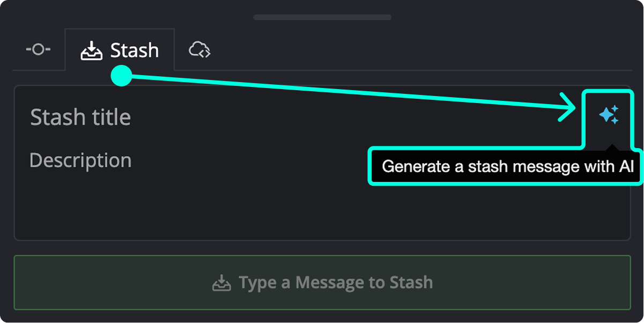
Task: Click the cloud-with-code icon next to Stash
Action: (x=198, y=49)
